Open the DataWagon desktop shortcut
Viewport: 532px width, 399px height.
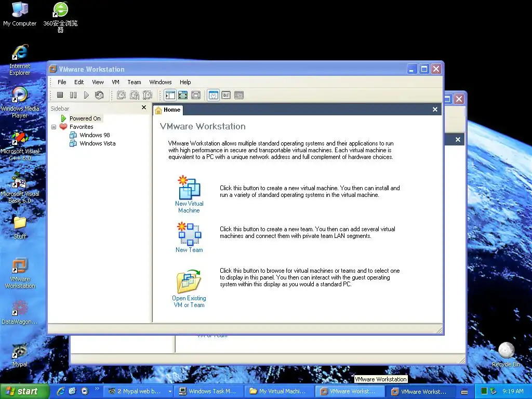point(20,312)
